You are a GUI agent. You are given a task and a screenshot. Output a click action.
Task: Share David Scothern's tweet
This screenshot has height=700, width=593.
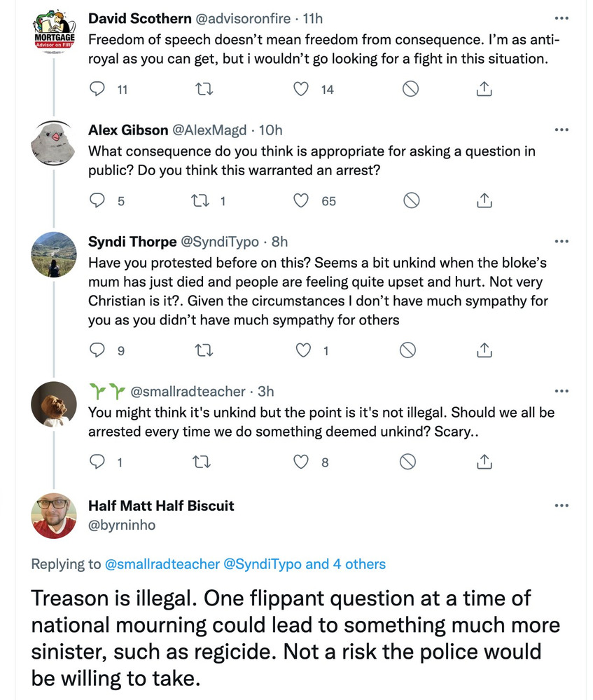[484, 89]
